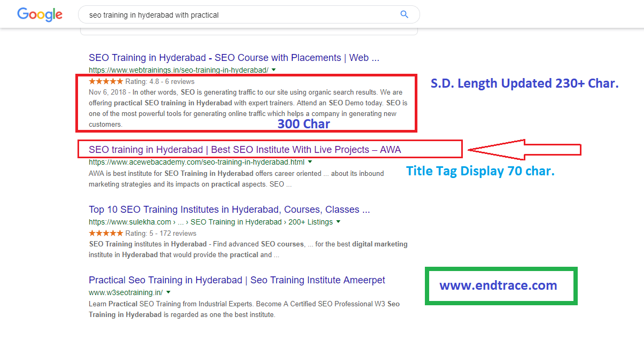Click the sulekha.com breadcrumb URL

(211, 222)
